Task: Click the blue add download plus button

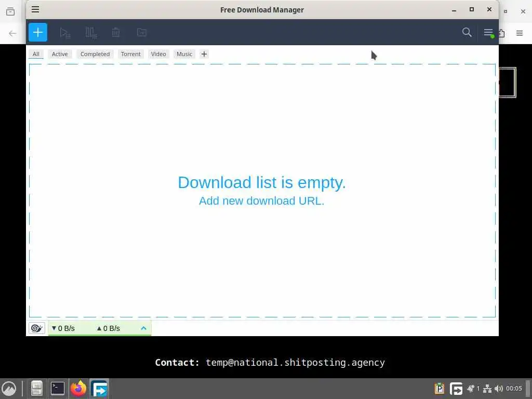Action: pos(37,32)
